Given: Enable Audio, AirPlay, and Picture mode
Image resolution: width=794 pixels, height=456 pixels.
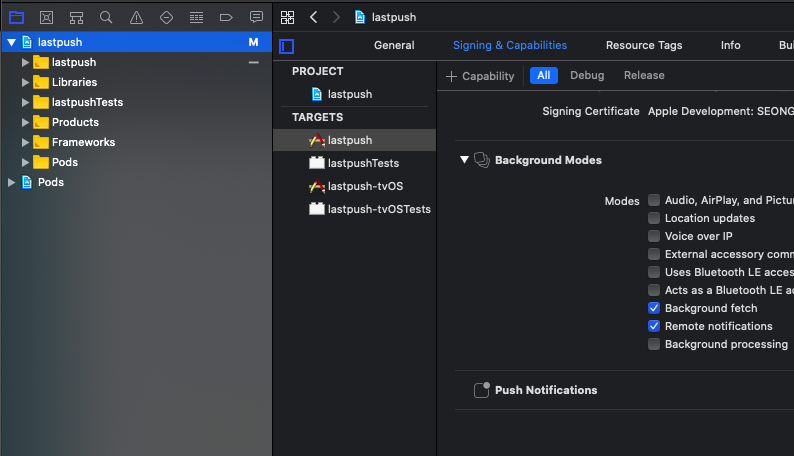Looking at the screenshot, I should point(654,200).
